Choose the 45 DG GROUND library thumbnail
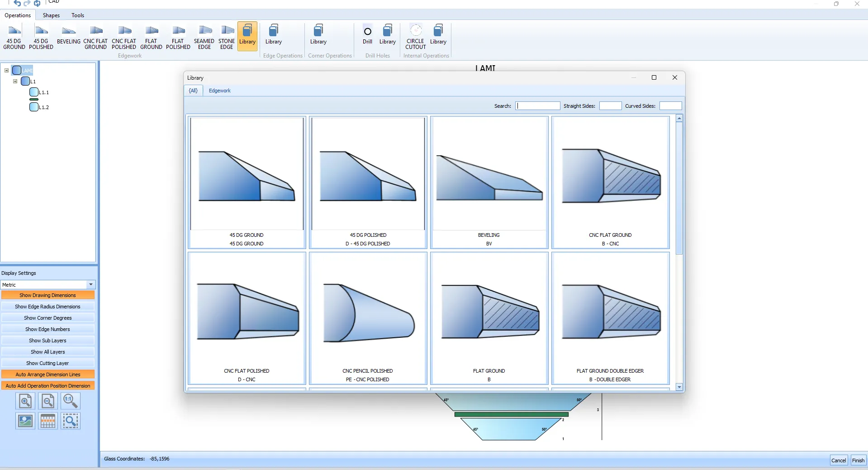This screenshot has width=868, height=470. pyautogui.click(x=247, y=182)
